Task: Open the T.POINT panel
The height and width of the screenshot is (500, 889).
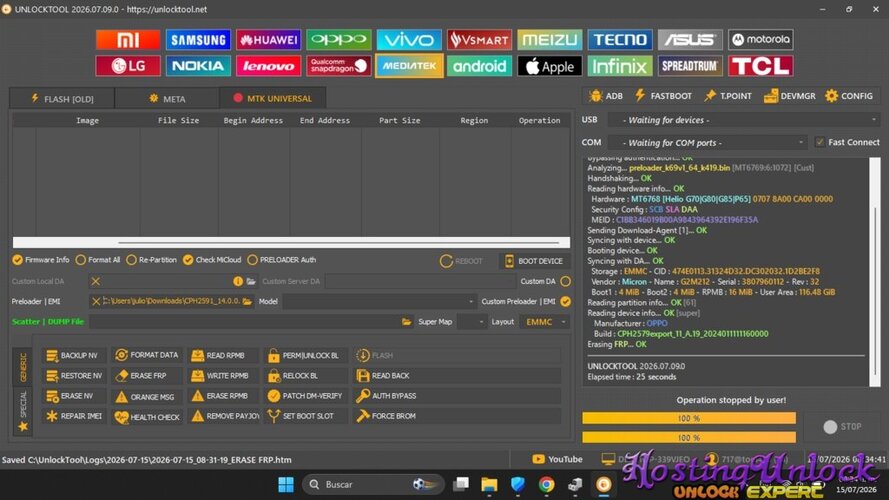Action: click(728, 96)
